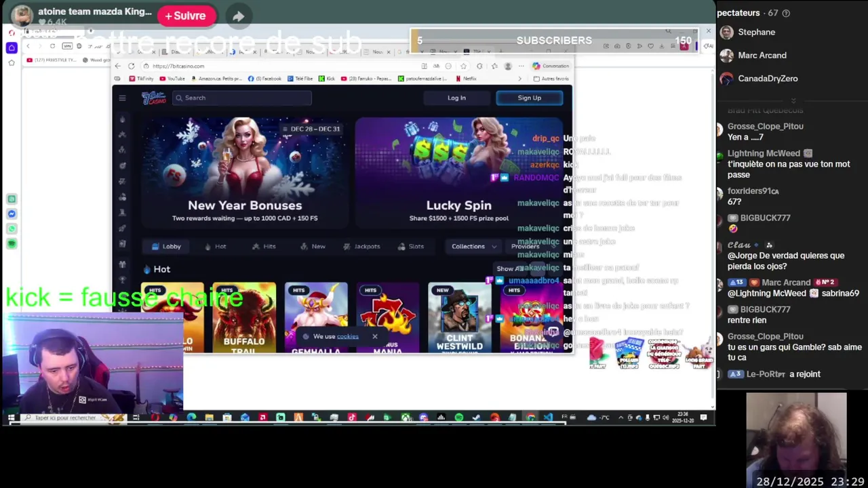Expand the Collections dropdown
The image size is (868, 488).
(x=474, y=246)
